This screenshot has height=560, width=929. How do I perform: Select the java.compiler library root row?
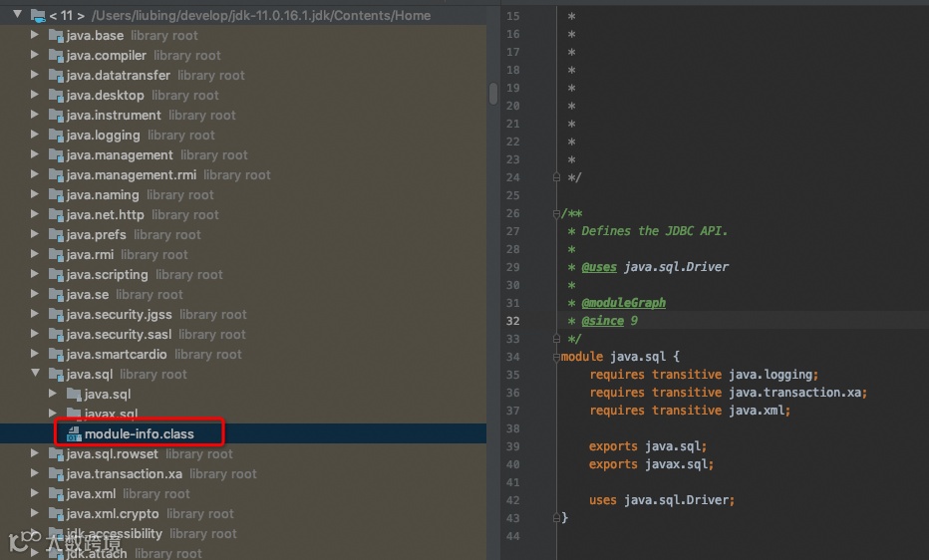point(243,55)
